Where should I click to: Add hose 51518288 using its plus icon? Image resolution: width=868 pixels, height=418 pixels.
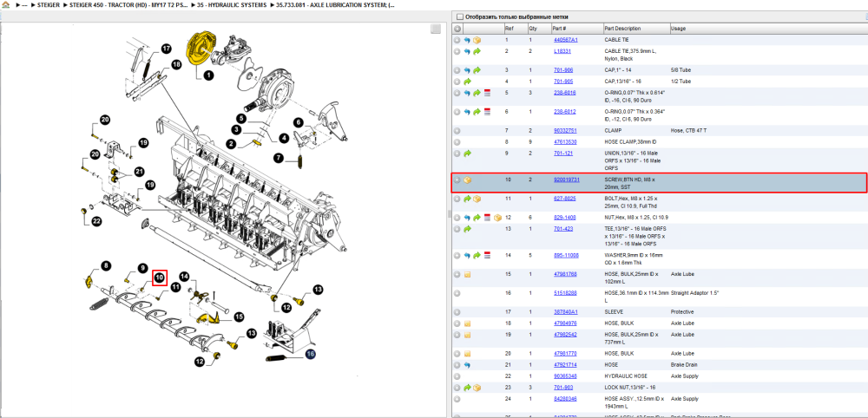(x=457, y=293)
